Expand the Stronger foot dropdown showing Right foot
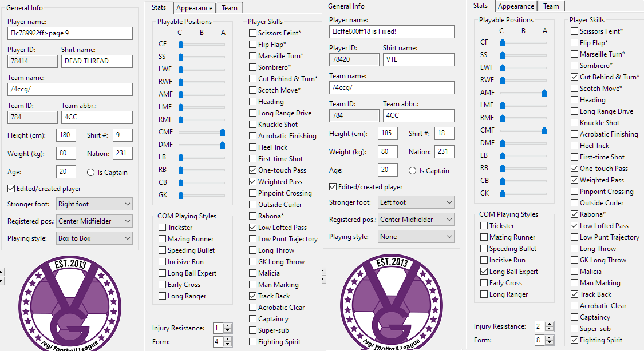The image size is (644, 351). pos(94,204)
